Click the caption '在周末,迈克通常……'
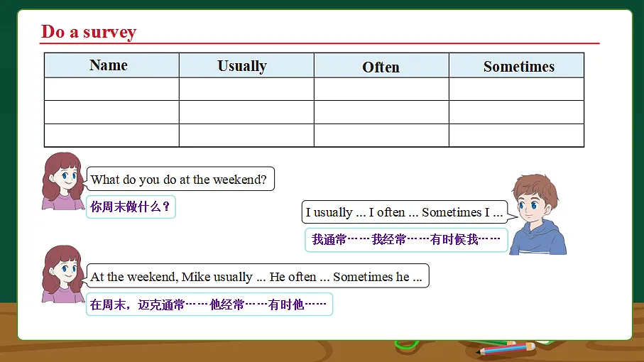 pos(209,304)
